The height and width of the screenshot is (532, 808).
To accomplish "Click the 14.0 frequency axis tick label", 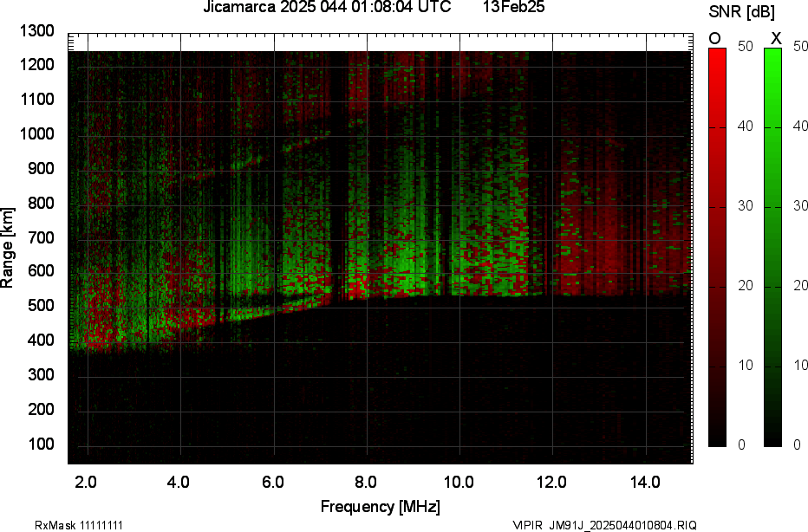I will click(645, 483).
